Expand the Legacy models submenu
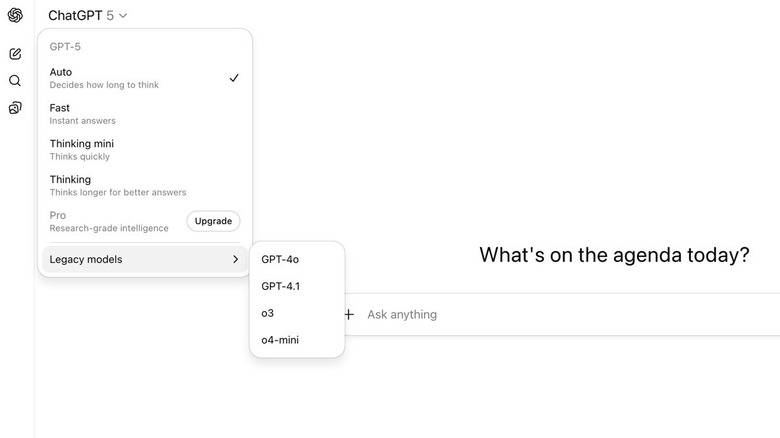Viewport: 780px width, 438px height. 145,259
